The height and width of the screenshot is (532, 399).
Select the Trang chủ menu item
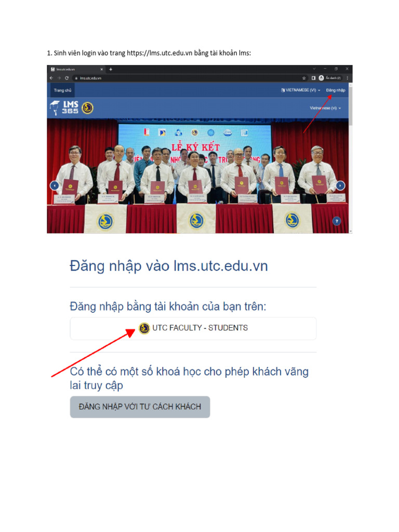tap(62, 90)
